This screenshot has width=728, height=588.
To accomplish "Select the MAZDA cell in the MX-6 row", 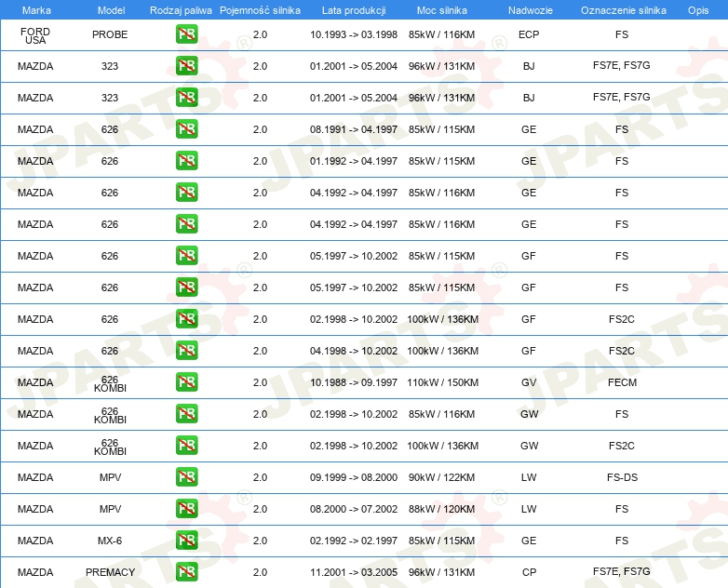I will click(x=35, y=541).
